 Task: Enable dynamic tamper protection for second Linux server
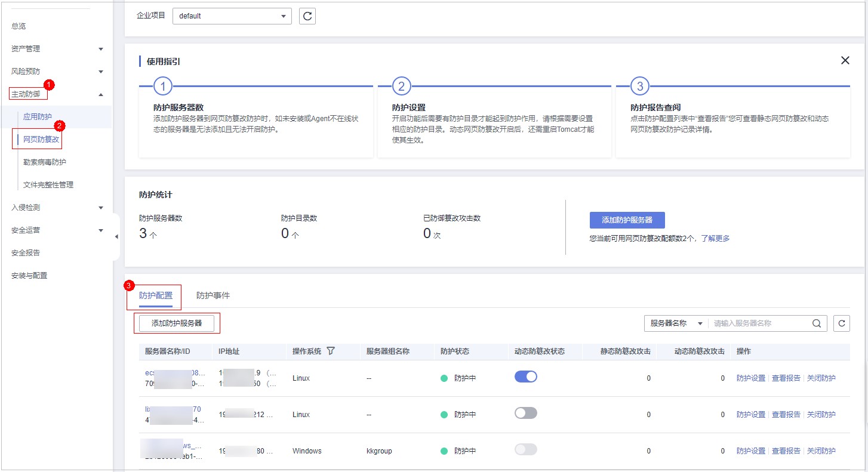(x=525, y=413)
